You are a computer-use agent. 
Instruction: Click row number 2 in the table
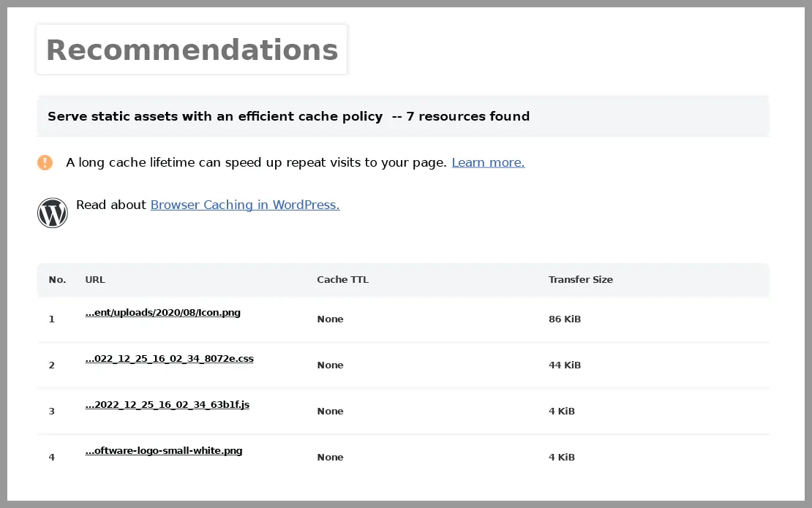[52, 365]
